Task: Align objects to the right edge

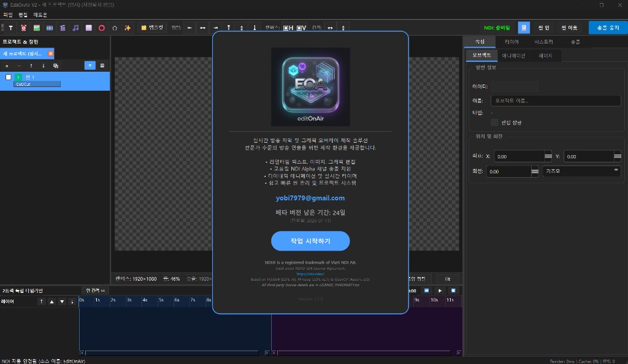Action: (216, 28)
